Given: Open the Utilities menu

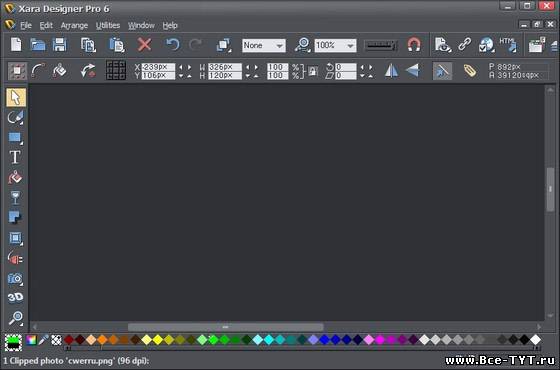Looking at the screenshot, I should click(108, 26).
